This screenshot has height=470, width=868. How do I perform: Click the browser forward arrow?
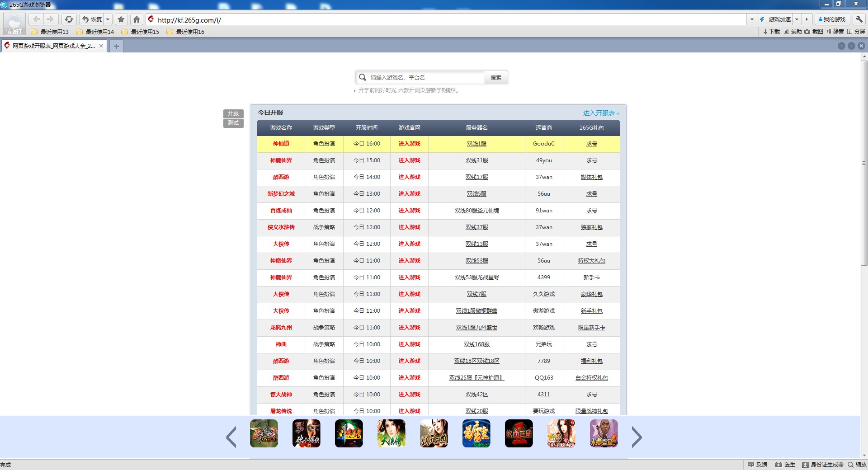[50, 19]
